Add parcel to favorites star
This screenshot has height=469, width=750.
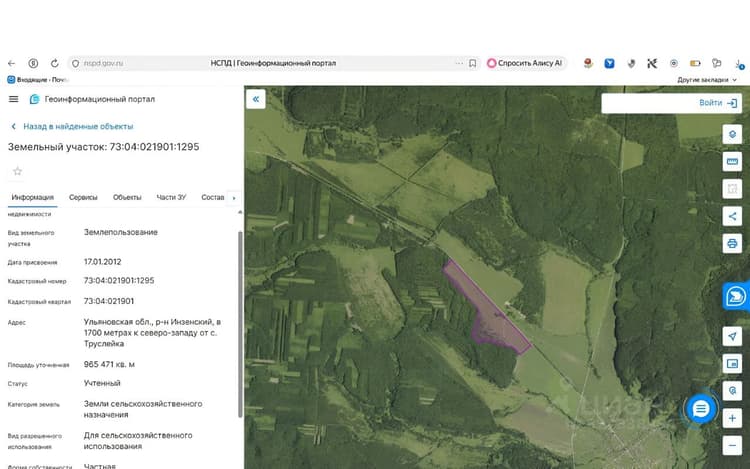[x=18, y=171]
